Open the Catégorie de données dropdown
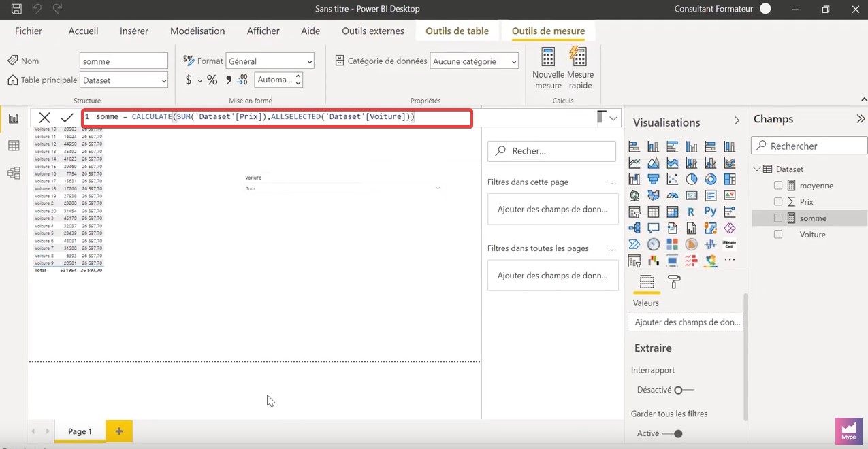Image resolution: width=868 pixels, height=449 pixels. coord(475,61)
